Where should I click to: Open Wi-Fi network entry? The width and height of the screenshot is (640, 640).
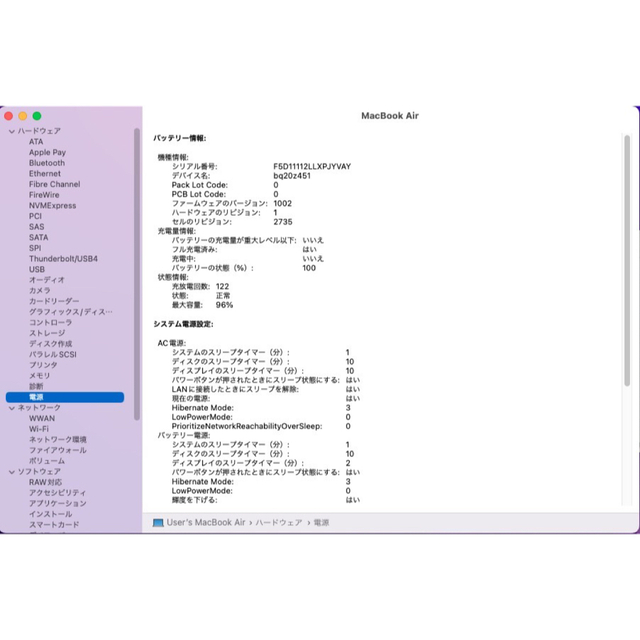(39, 429)
